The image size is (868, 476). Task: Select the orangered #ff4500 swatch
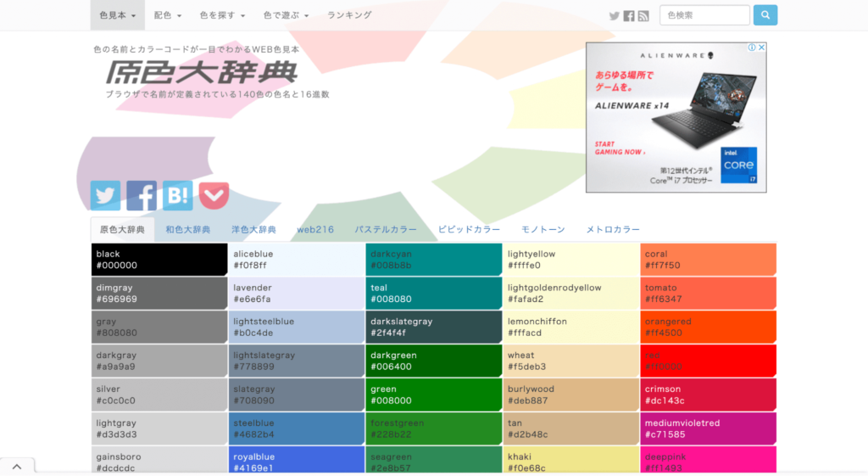point(708,327)
